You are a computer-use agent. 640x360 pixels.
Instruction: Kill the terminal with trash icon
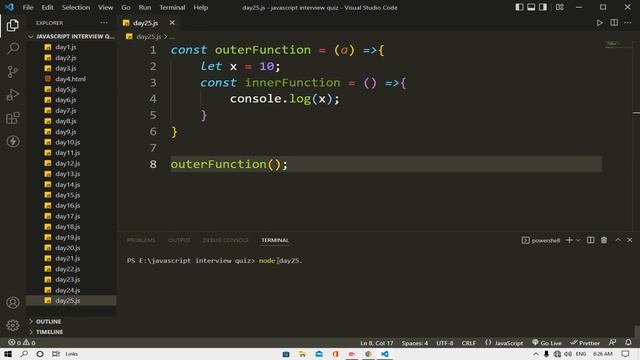click(x=604, y=240)
